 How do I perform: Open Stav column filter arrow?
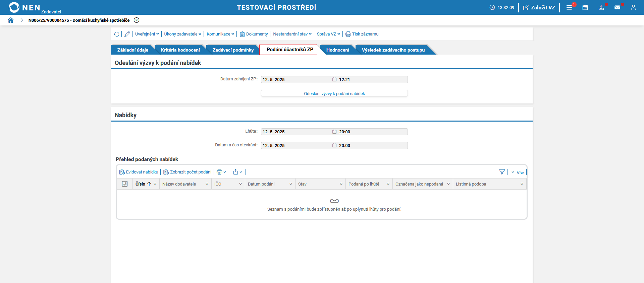341,184
